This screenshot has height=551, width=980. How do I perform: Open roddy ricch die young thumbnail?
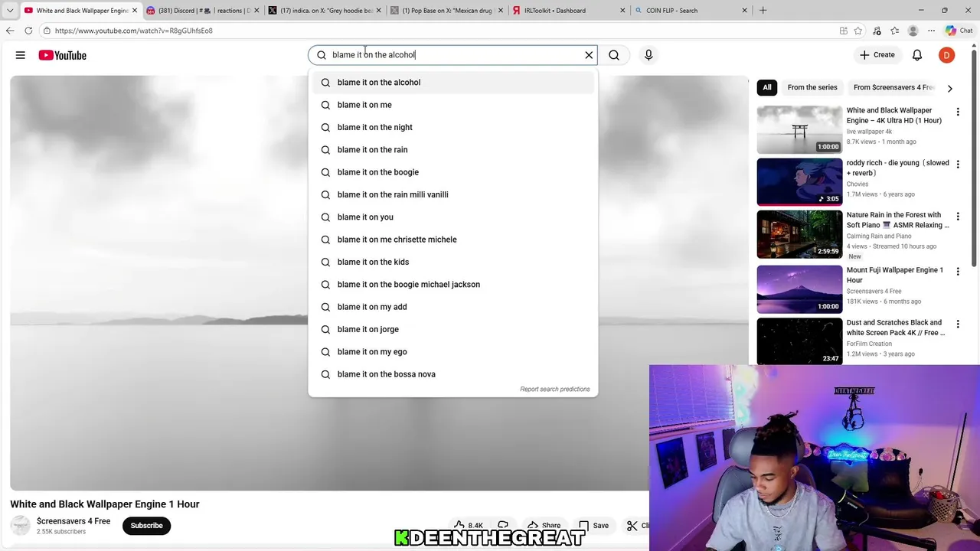pos(799,182)
